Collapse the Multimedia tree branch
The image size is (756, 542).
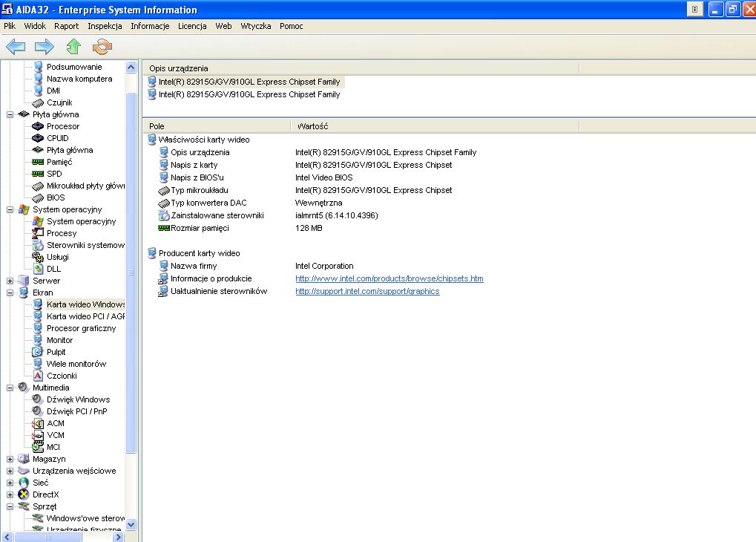click(x=10, y=388)
